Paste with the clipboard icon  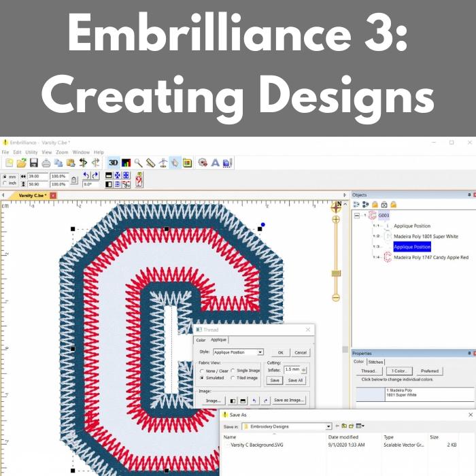71,163
